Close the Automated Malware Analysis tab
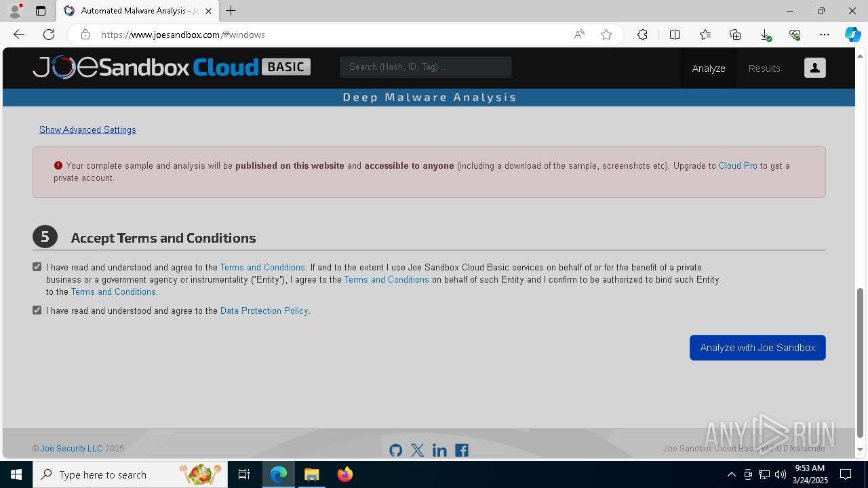This screenshot has width=868, height=488. click(x=209, y=11)
